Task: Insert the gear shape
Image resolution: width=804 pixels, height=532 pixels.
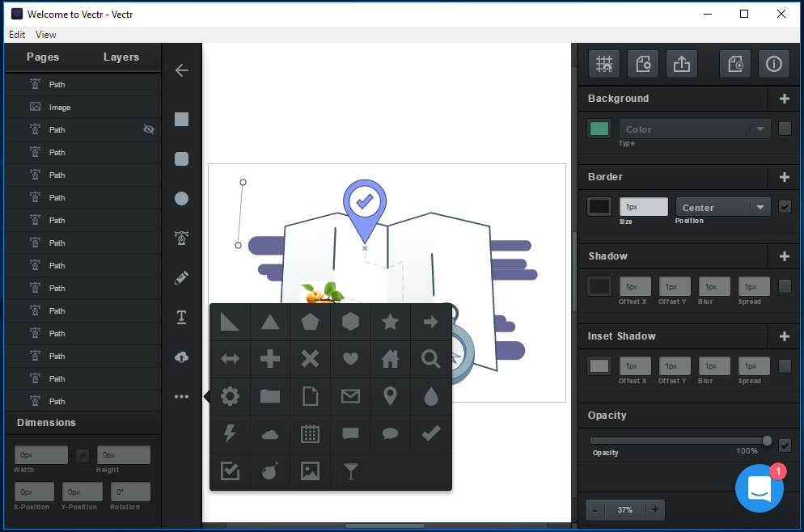Action: [x=230, y=396]
